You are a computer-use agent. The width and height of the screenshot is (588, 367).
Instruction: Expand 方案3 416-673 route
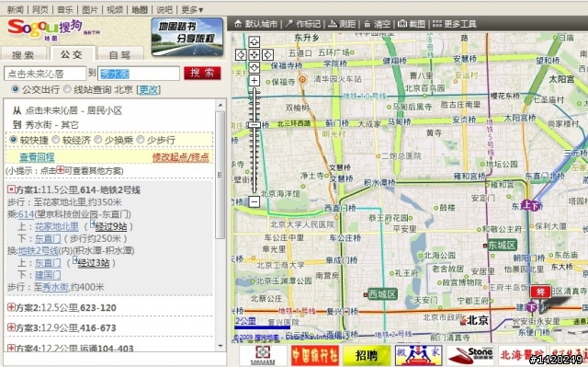11,327
